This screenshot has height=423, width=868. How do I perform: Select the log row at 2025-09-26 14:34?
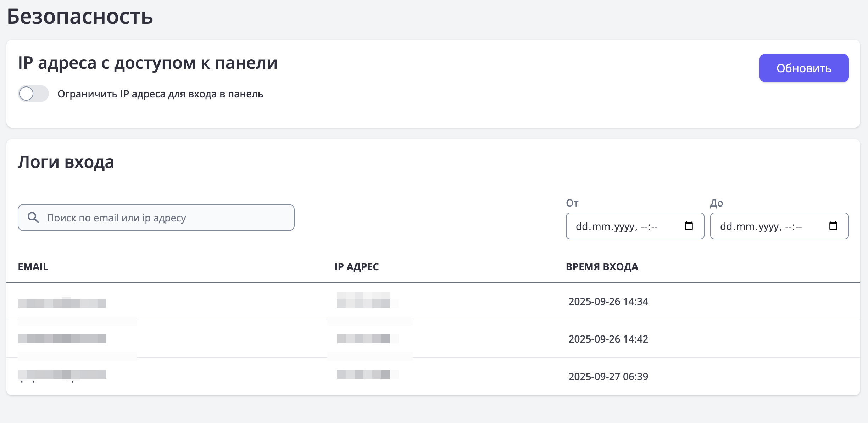coord(608,301)
